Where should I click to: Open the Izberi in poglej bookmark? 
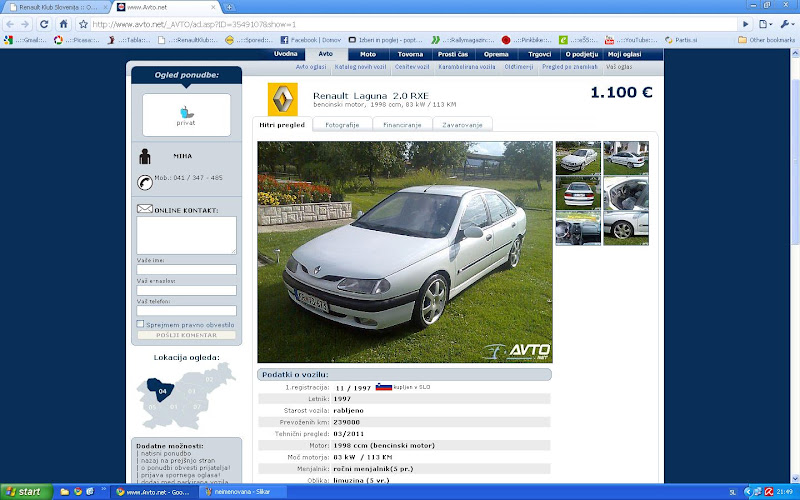pyautogui.click(x=386, y=40)
